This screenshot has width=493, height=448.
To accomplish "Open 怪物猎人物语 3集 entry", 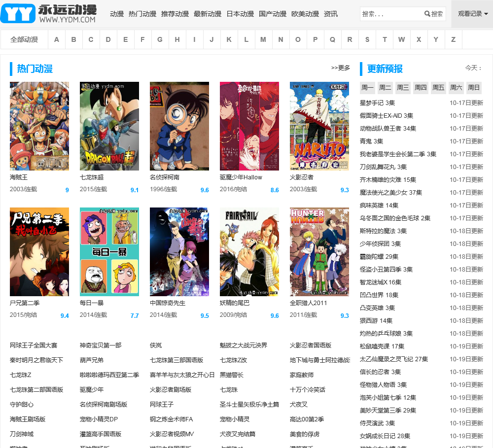I will pyautogui.click(x=383, y=385).
